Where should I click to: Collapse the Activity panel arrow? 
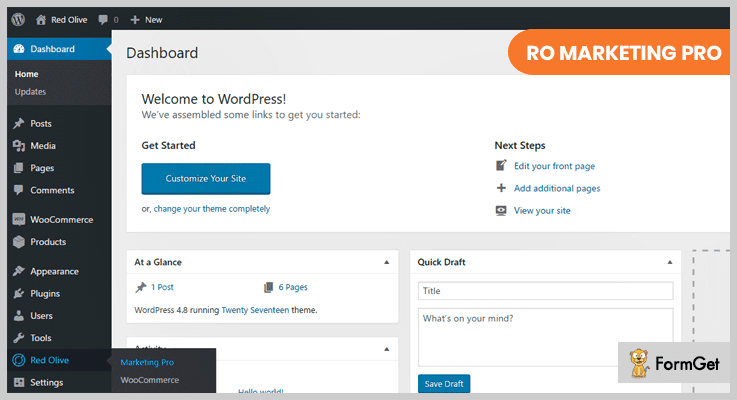(386, 349)
